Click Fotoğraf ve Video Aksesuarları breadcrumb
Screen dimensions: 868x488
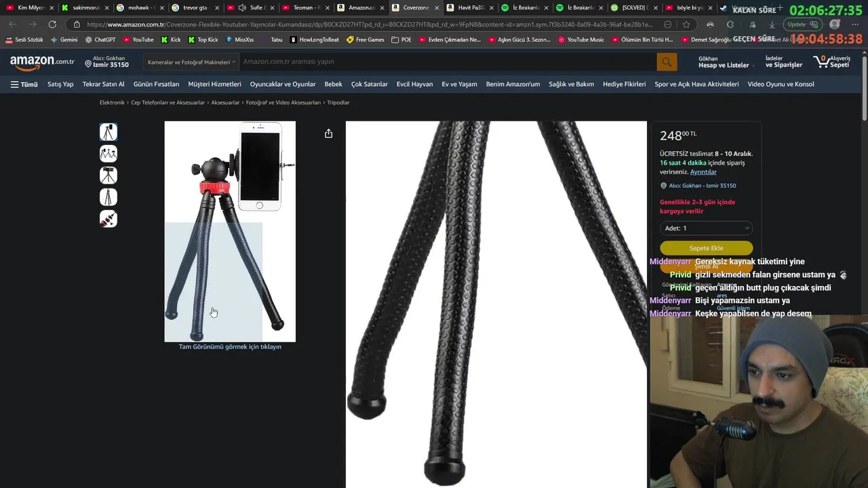(283, 102)
